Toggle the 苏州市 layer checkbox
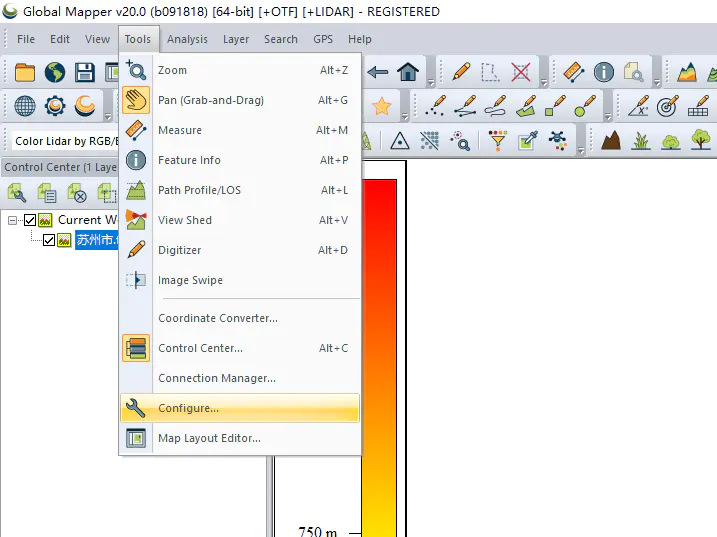 click(x=49, y=240)
